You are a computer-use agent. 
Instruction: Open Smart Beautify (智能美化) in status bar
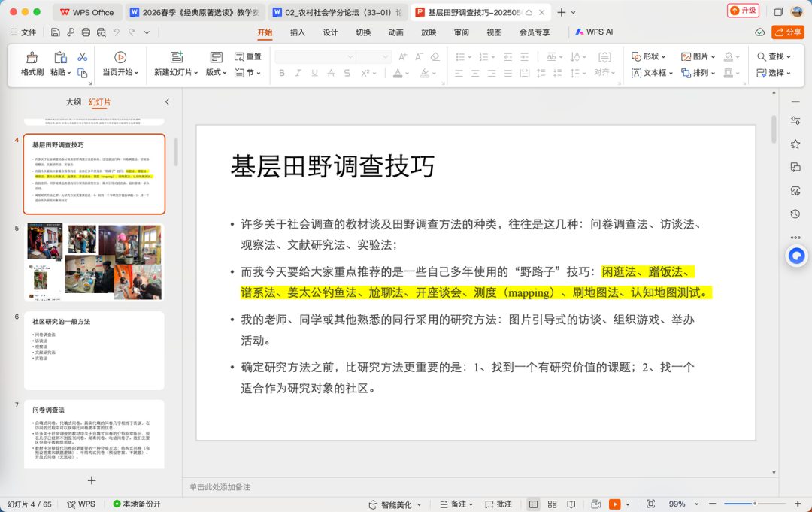[x=395, y=504]
